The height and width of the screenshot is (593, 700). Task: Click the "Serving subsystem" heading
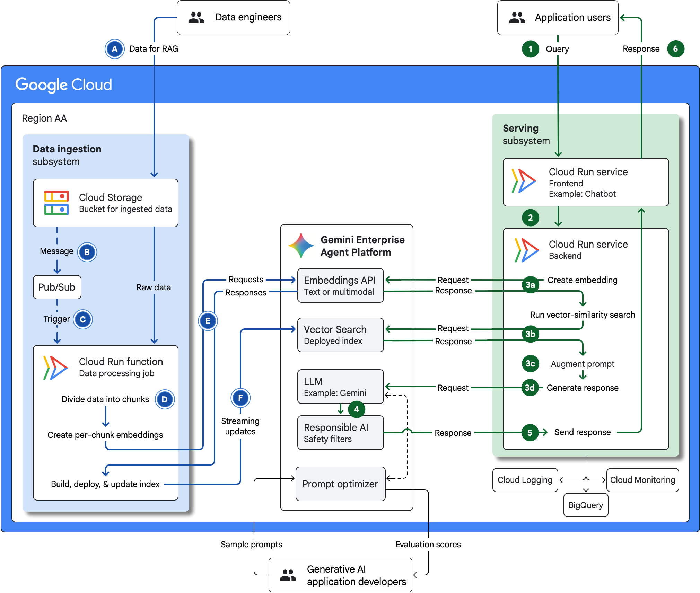tap(526, 134)
